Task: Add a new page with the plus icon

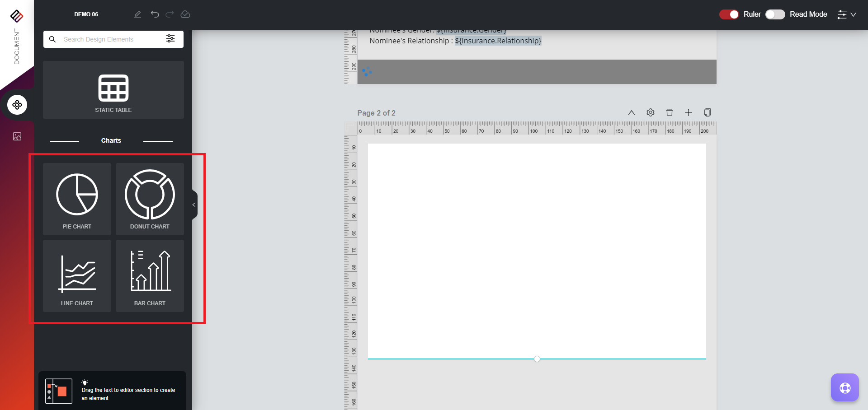Action: click(689, 112)
